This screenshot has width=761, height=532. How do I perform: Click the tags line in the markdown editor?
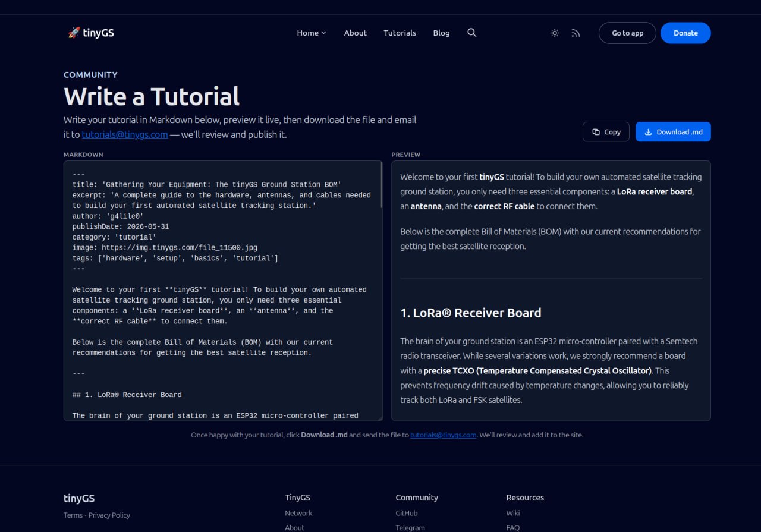tap(175, 258)
